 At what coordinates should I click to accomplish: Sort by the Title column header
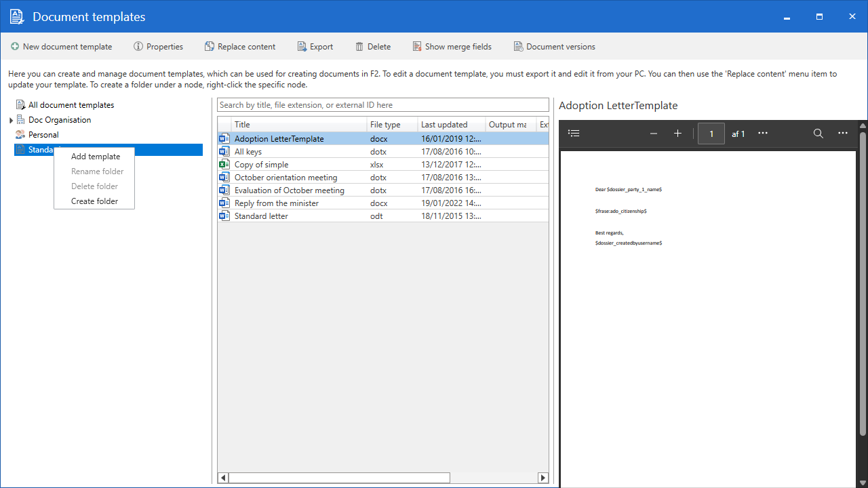(299, 125)
